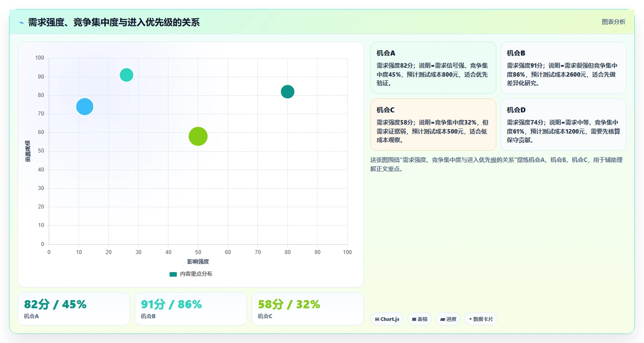Viewport: 644px width, 343px height.
Task: Click the x-axis tick label 60
Action: pyautogui.click(x=228, y=252)
